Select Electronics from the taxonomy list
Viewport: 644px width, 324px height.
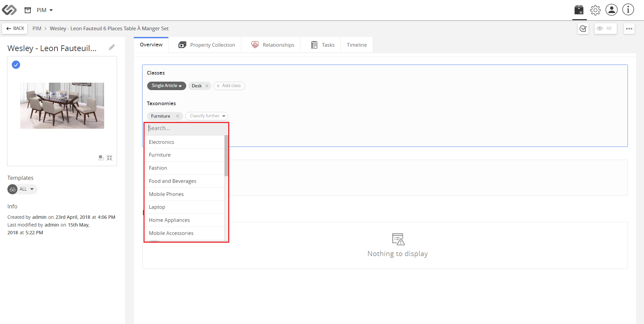pyautogui.click(x=185, y=142)
